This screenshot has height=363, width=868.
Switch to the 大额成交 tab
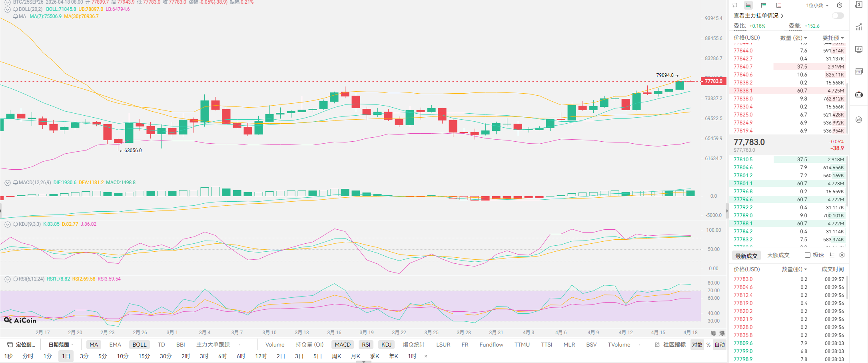(x=778, y=255)
